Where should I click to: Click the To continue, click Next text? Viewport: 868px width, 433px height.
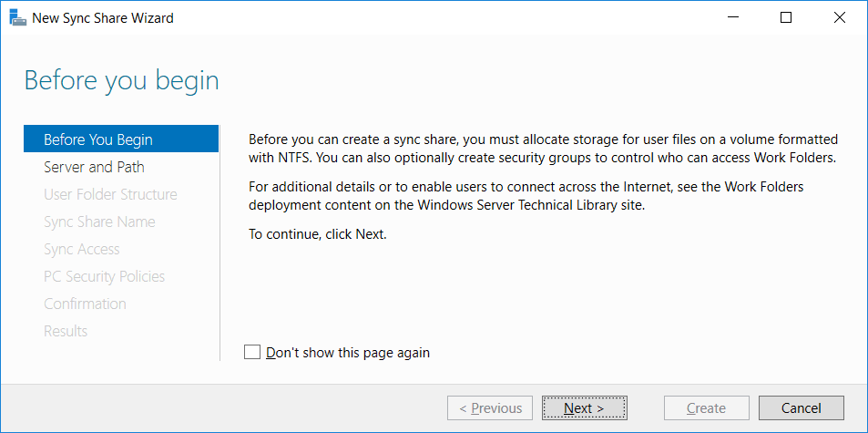tap(318, 234)
